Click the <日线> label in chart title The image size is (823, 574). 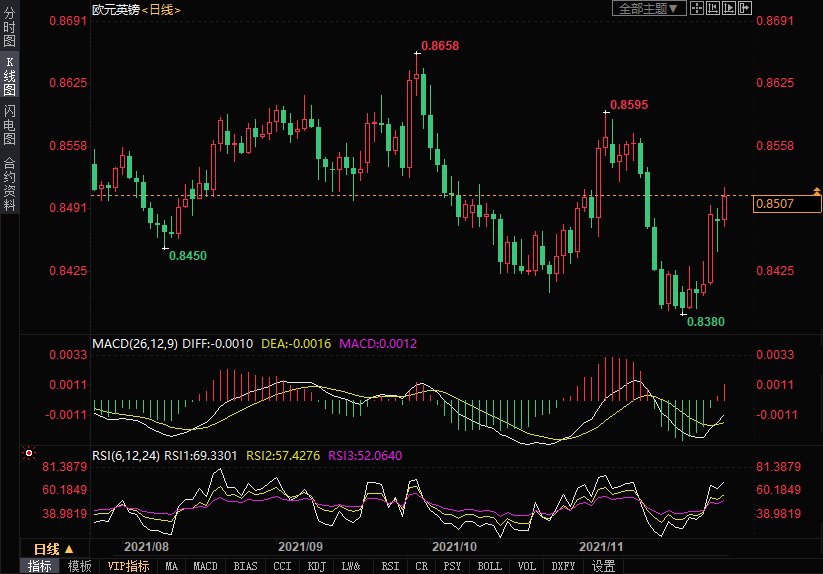(x=161, y=9)
